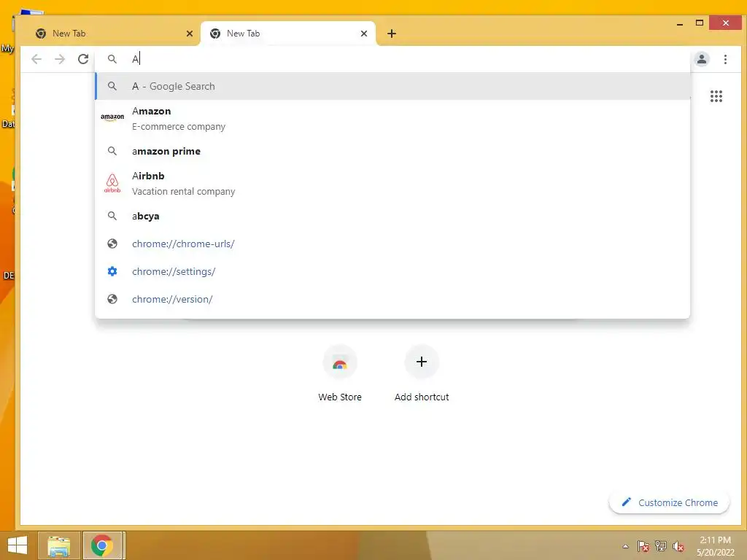Open the Google apps grid
747x560 pixels.
716,96
